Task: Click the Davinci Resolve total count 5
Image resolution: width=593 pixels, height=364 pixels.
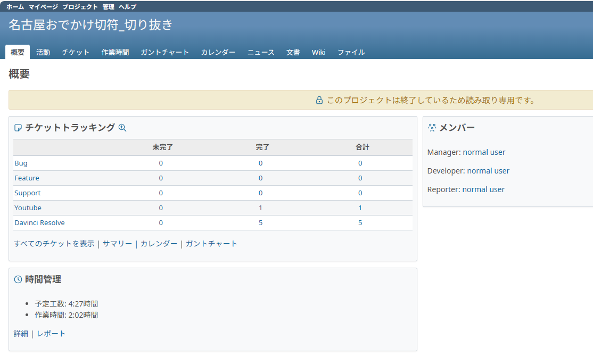Action: click(360, 222)
